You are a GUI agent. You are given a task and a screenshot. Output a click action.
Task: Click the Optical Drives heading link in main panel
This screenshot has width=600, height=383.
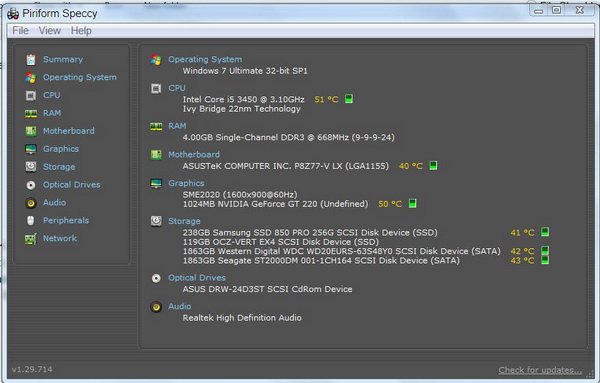[197, 278]
